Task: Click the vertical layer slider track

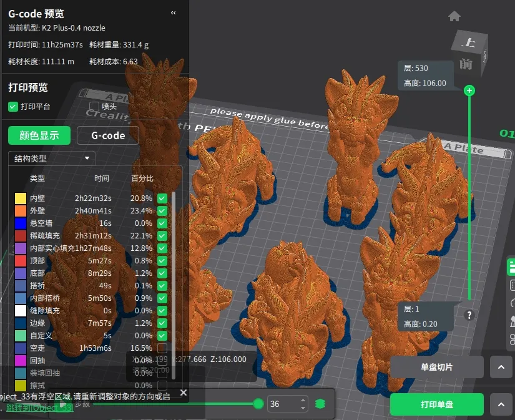Action: (x=469, y=197)
